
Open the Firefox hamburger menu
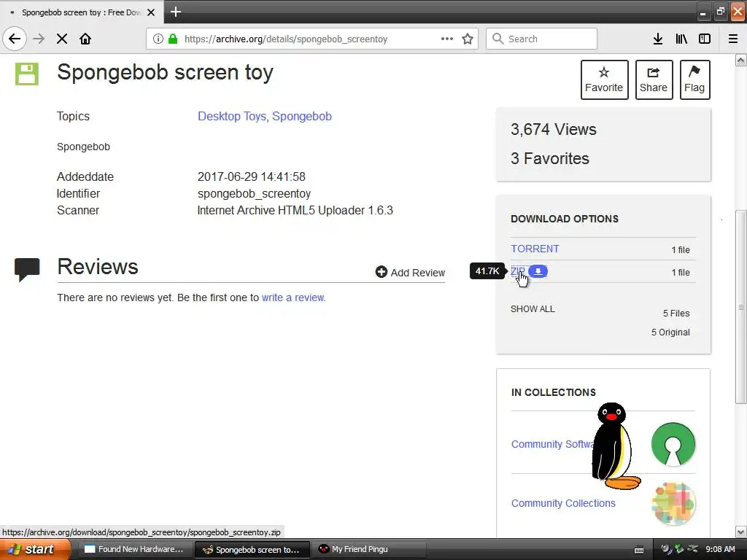[733, 39]
